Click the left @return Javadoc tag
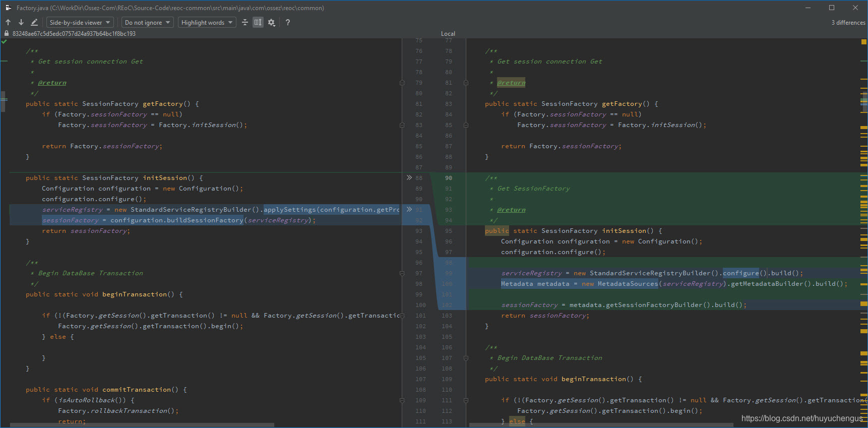 tap(52, 83)
